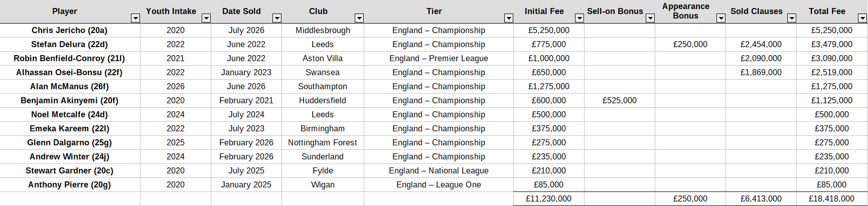Select the Aston Villa cell

tap(323, 58)
